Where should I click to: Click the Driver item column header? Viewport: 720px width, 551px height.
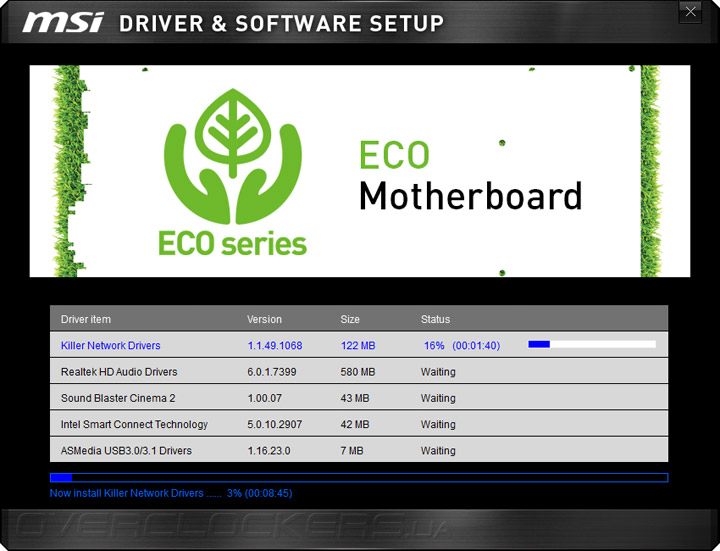pyautogui.click(x=86, y=319)
